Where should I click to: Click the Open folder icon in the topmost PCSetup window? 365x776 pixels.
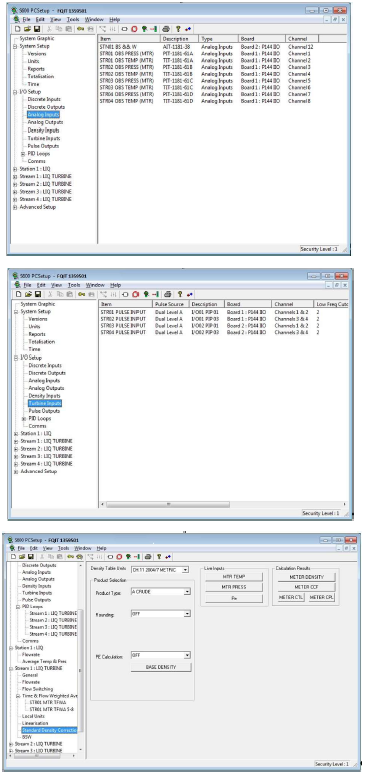pos(28,29)
